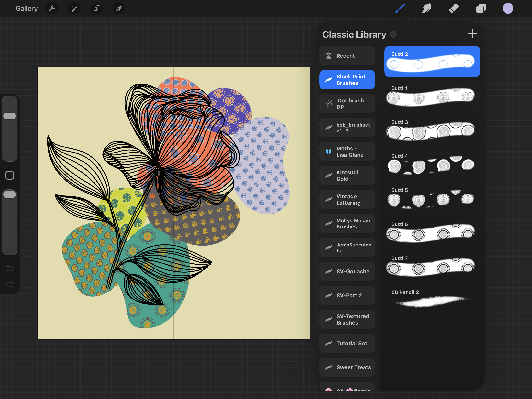Open the active color swatch
The height and width of the screenshot is (399, 532).
point(508,9)
